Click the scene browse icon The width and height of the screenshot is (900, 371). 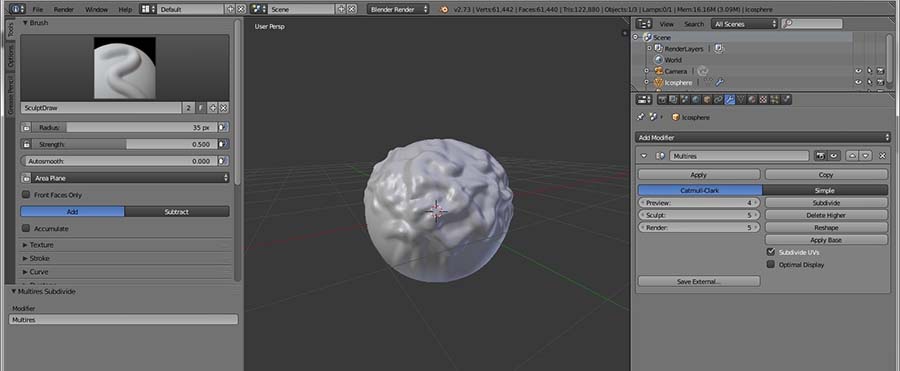[259, 9]
